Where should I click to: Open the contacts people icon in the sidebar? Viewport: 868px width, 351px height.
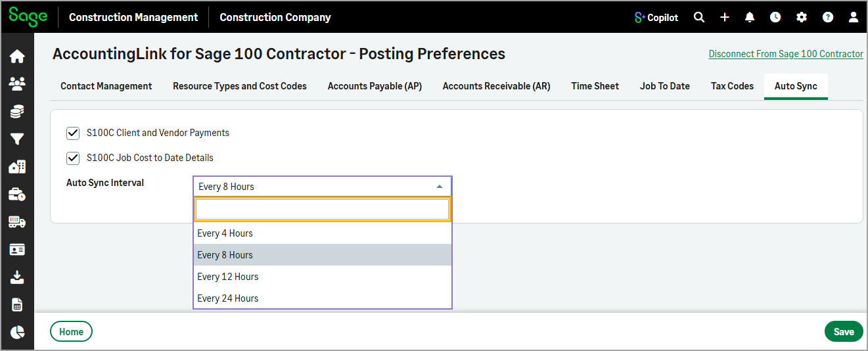click(17, 83)
